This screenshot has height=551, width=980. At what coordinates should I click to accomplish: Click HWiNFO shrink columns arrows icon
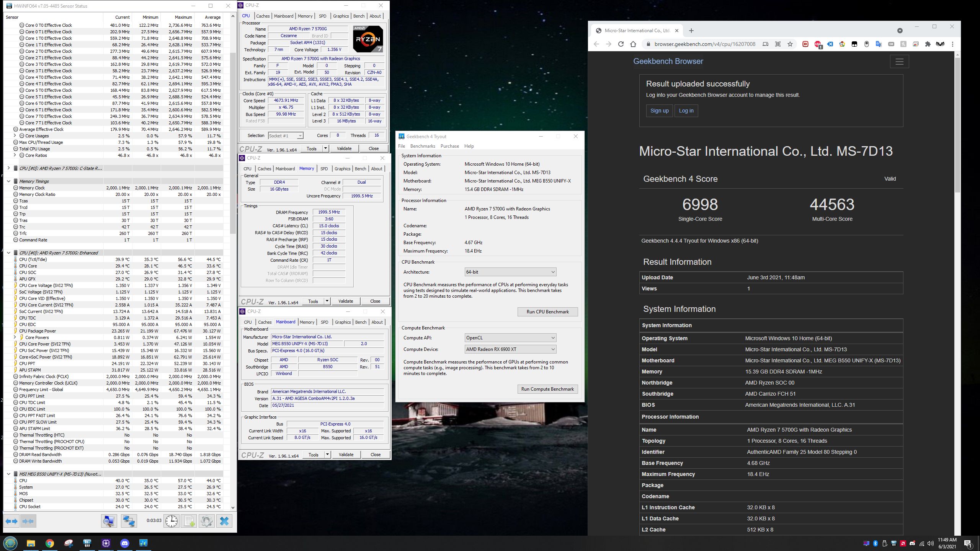[28, 521]
